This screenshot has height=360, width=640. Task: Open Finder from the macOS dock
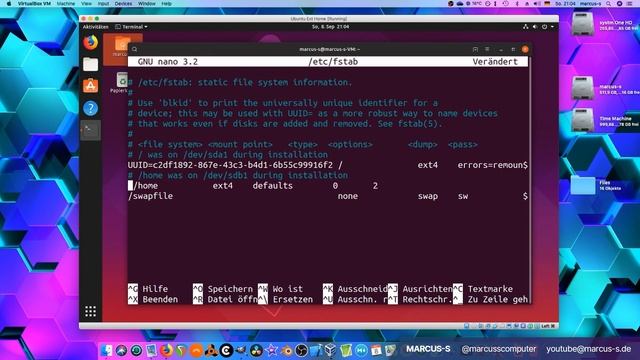point(107,350)
